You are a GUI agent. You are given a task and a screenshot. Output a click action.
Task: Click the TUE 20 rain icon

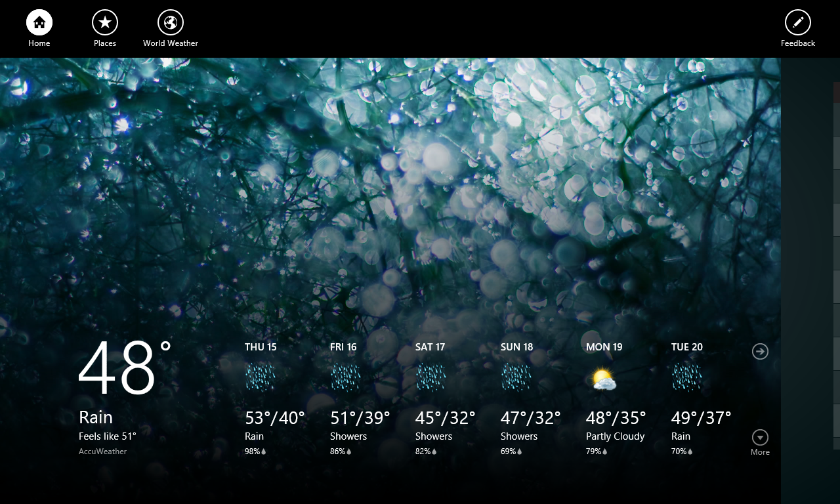tap(687, 379)
